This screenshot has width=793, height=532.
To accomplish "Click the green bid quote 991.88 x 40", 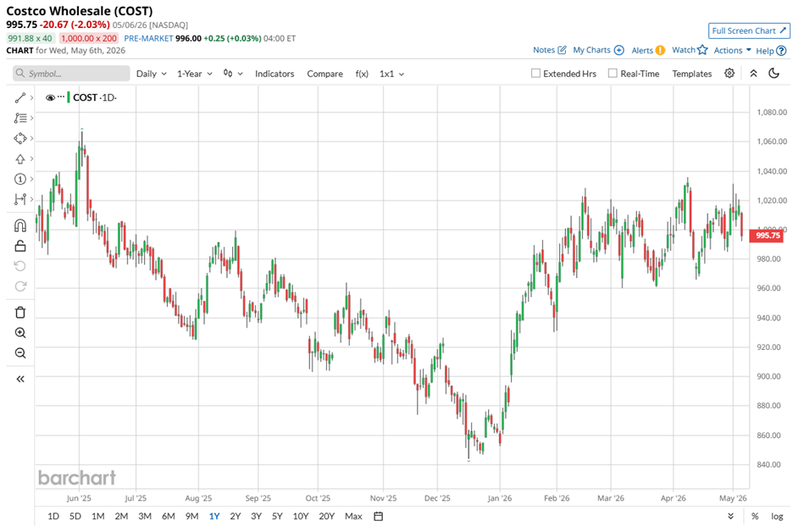I will point(30,38).
